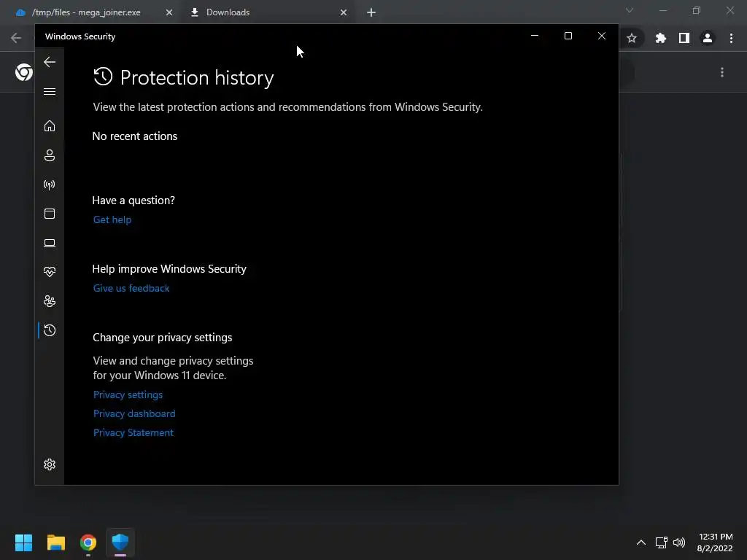
Task: Click the Get help link
Action: tap(112, 219)
